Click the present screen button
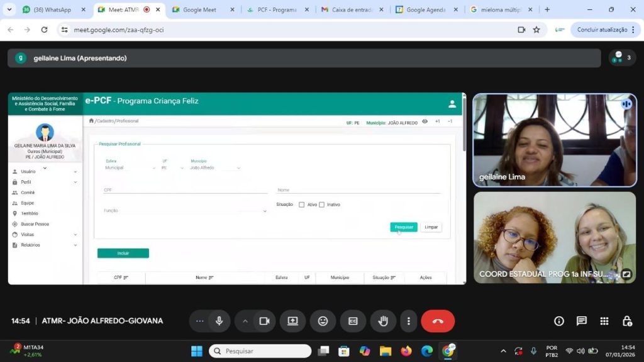This screenshot has width=644, height=362. pyautogui.click(x=292, y=321)
